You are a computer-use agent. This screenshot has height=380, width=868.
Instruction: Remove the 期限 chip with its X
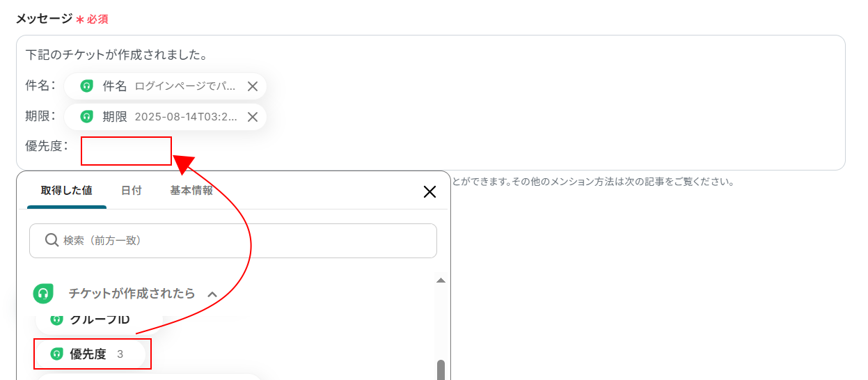(x=253, y=117)
